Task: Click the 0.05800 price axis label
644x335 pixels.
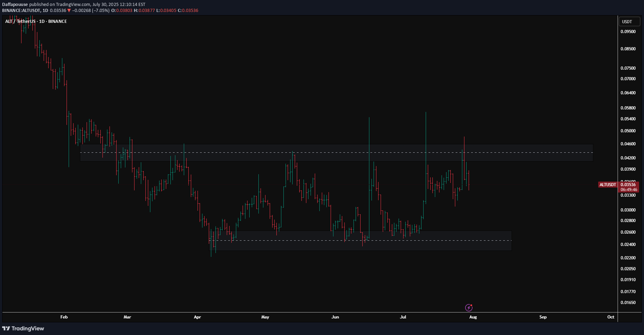Action: [628, 108]
